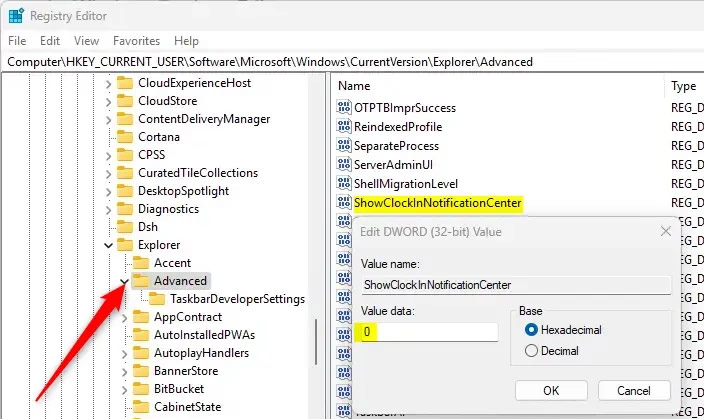Select the Diagnostics folder icon
The image size is (704, 419).
(x=125, y=208)
